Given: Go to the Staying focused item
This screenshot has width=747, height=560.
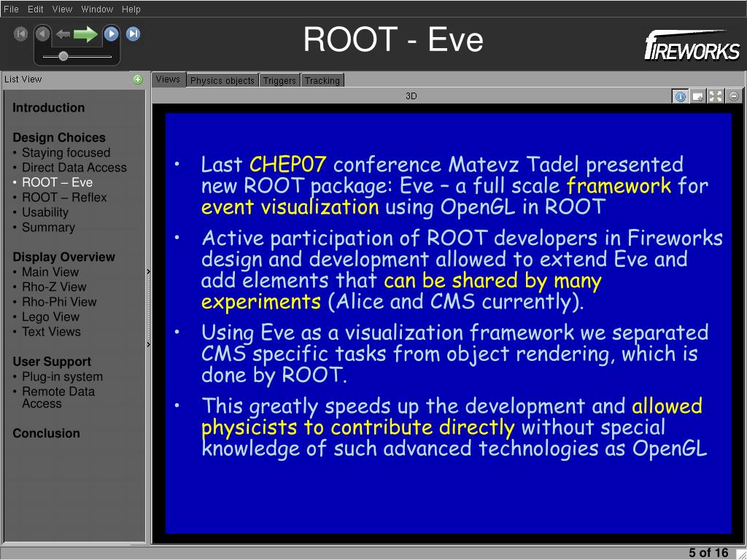Looking at the screenshot, I should click(66, 152).
